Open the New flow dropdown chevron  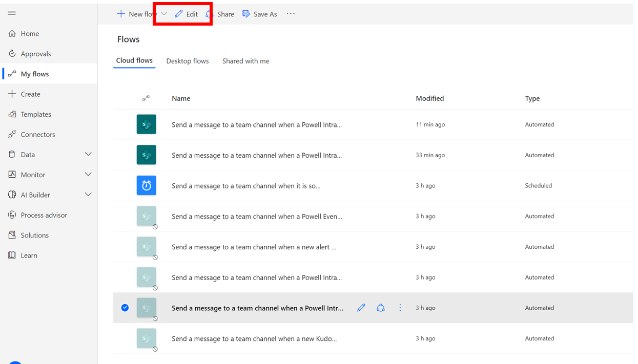pyautogui.click(x=164, y=14)
